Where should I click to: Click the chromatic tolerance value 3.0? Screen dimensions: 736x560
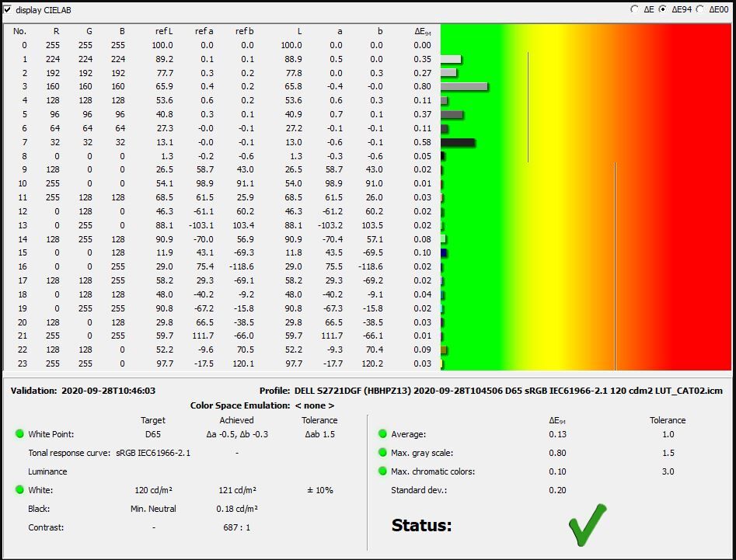[x=668, y=471]
